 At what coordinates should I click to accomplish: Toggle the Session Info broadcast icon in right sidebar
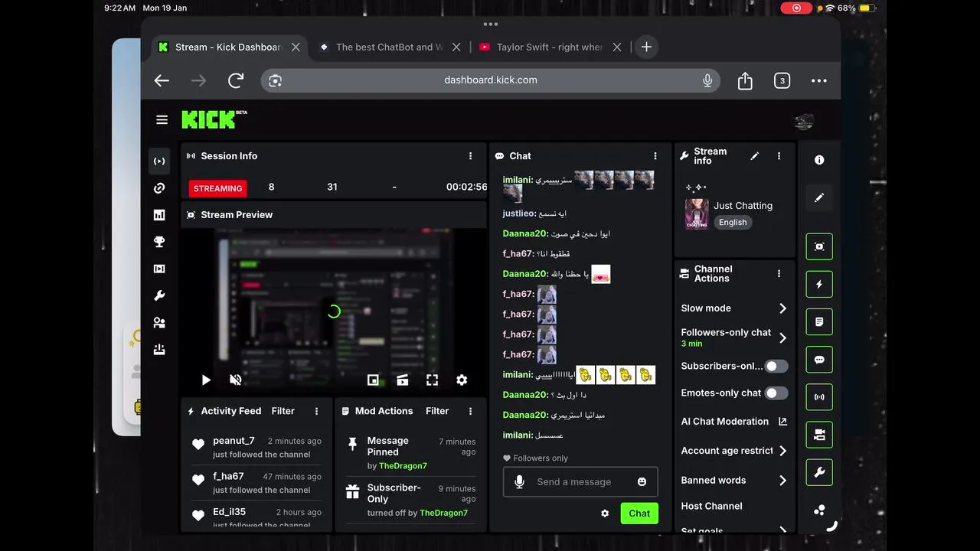click(819, 397)
